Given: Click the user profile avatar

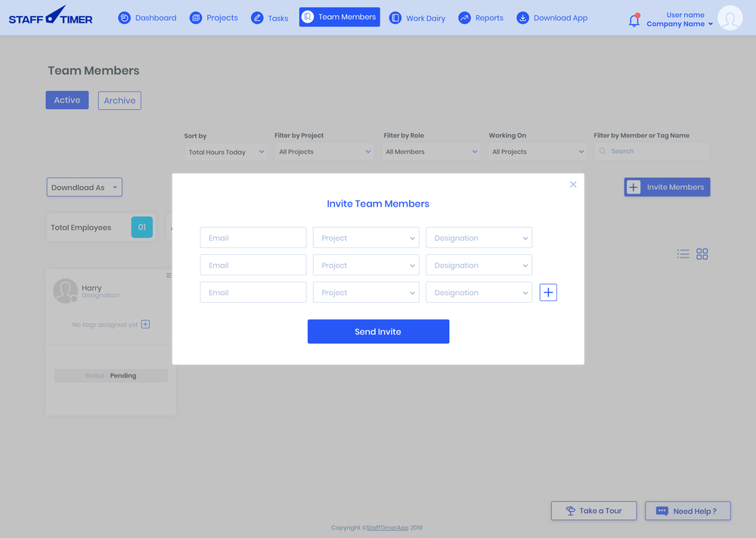Looking at the screenshot, I should click(730, 18).
